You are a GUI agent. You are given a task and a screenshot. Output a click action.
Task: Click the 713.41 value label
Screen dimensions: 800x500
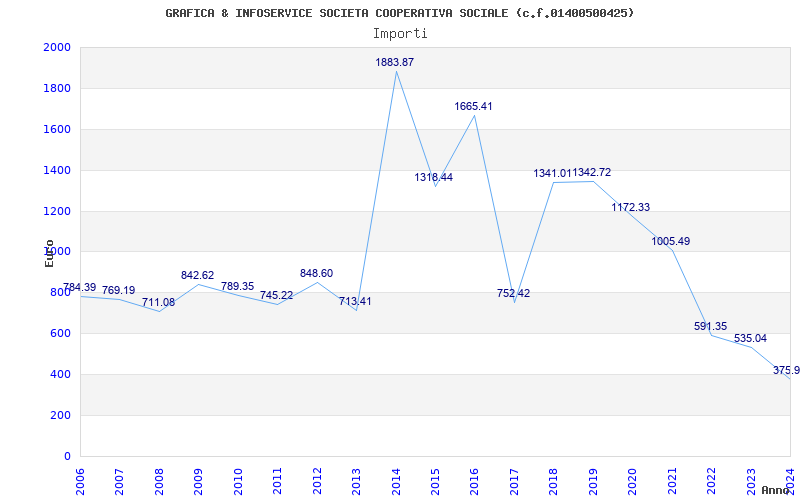click(356, 301)
